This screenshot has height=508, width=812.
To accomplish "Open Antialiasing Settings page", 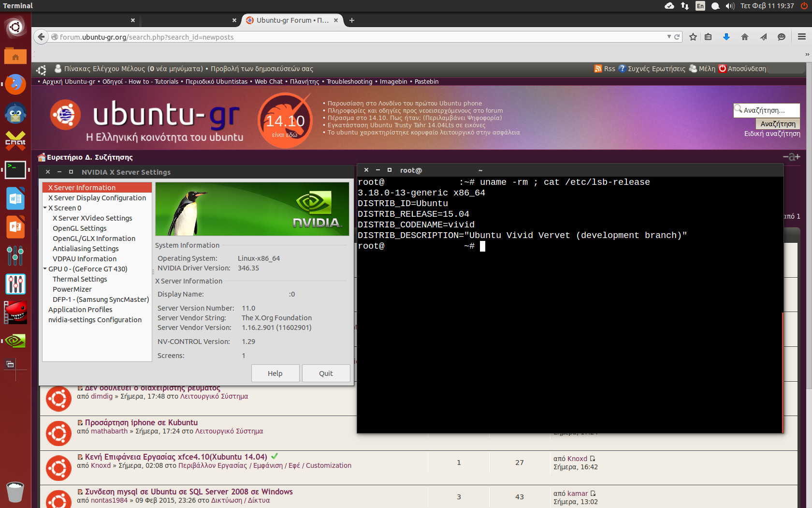I will pos(86,249).
